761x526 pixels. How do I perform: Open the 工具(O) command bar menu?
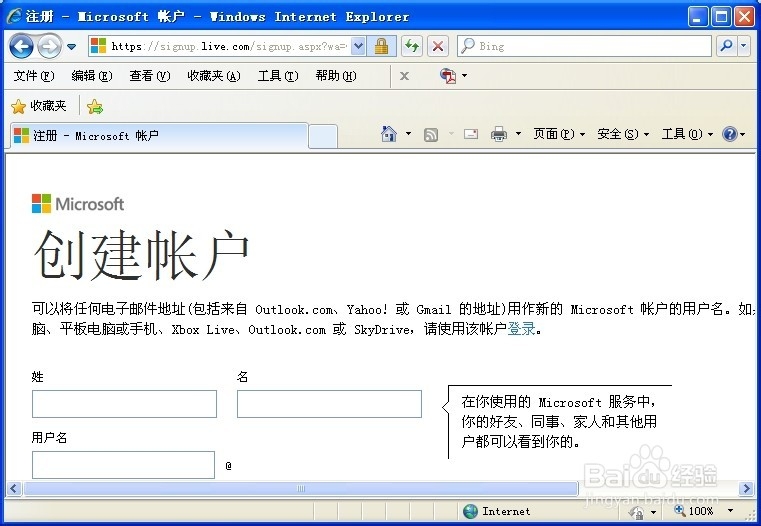coord(687,133)
